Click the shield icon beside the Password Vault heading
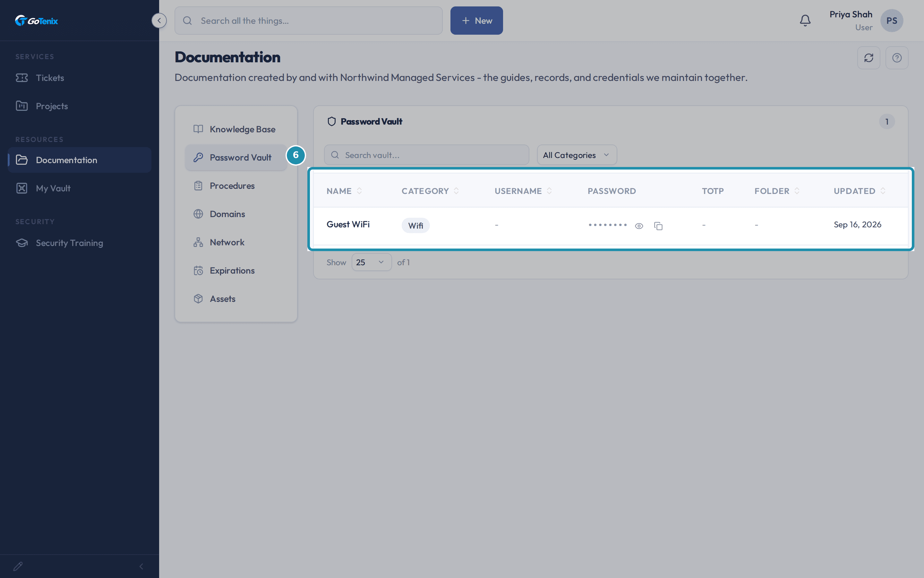 pyautogui.click(x=331, y=122)
